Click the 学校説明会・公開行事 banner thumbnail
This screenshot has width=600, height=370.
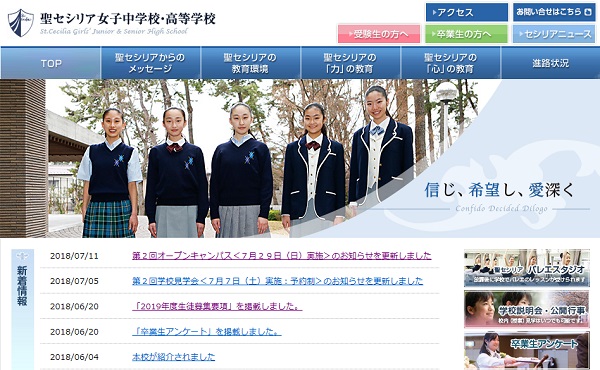coord(527,309)
